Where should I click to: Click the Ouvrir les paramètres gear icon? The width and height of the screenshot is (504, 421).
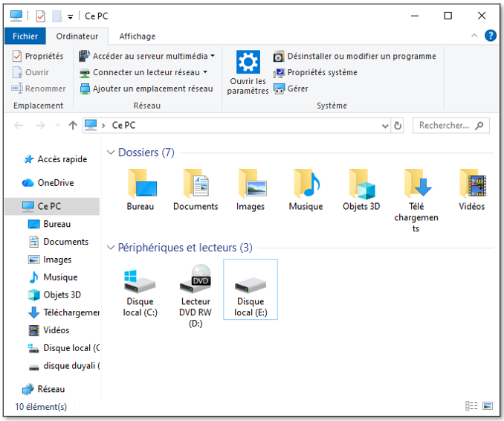pos(248,62)
